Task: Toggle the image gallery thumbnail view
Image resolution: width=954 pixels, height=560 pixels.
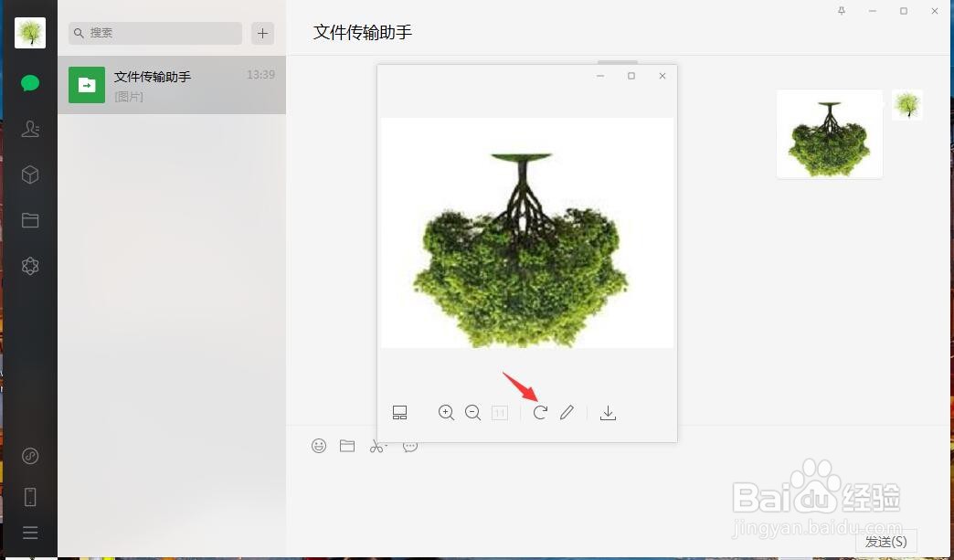Action: point(399,412)
